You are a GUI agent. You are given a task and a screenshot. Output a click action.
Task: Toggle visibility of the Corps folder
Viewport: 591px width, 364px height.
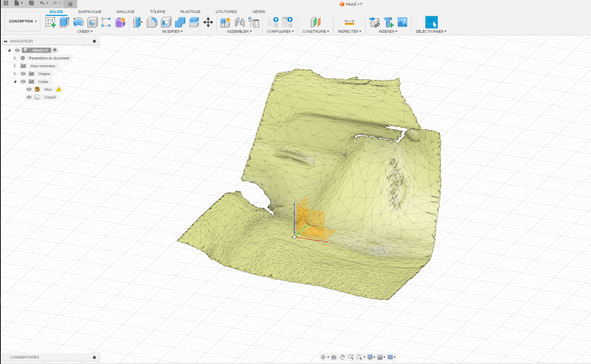tap(23, 81)
